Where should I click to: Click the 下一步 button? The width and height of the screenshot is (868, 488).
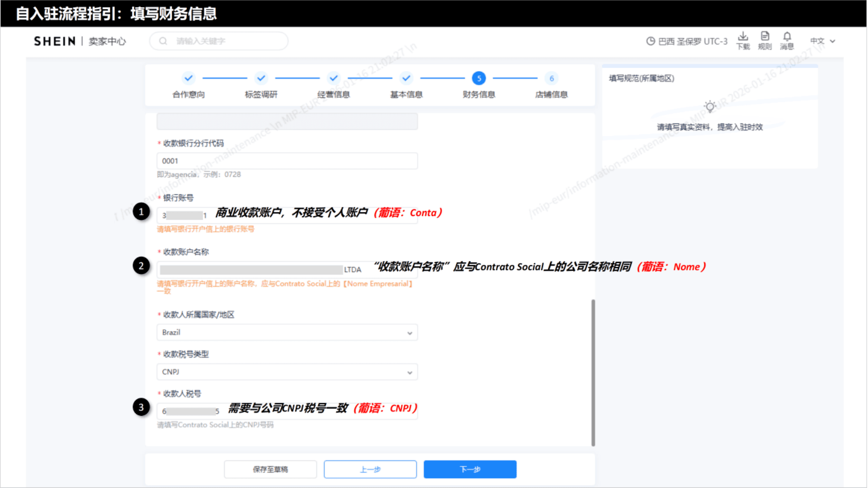[x=470, y=469]
